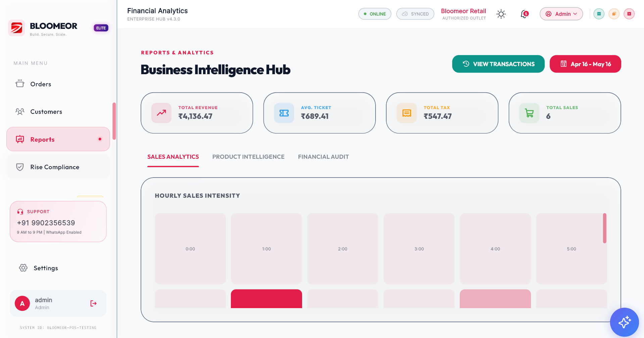Click the light pink heatmap cell below 4:00

[x=495, y=299]
